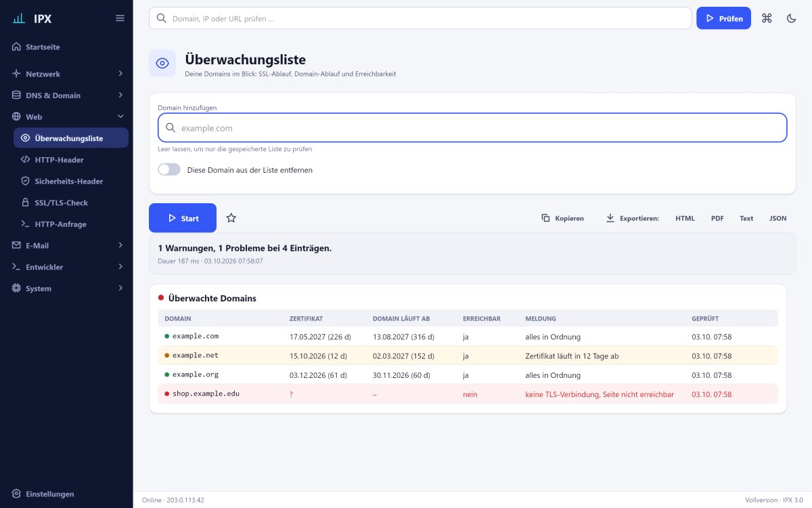This screenshot has width=812, height=508.
Task: Click the Einstellungen gear icon
Action: pos(17,494)
